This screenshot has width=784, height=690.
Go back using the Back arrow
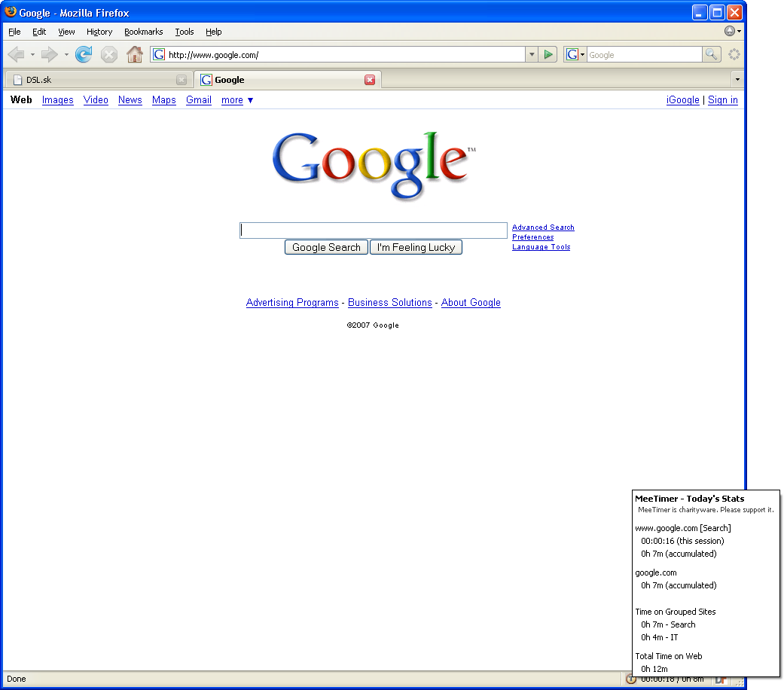17,54
